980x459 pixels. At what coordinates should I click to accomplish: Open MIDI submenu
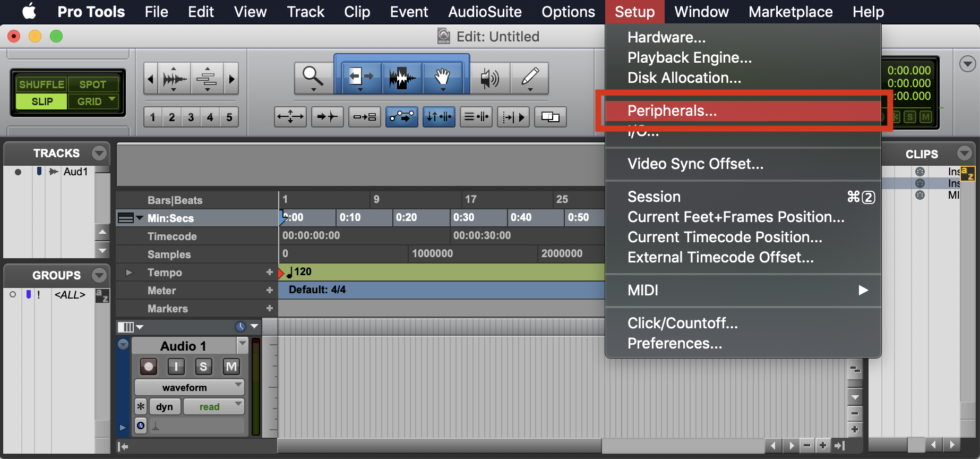pyautogui.click(x=743, y=290)
